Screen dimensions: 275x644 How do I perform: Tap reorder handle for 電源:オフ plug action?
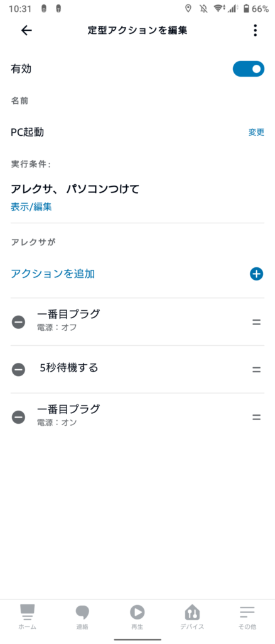pyautogui.click(x=257, y=322)
